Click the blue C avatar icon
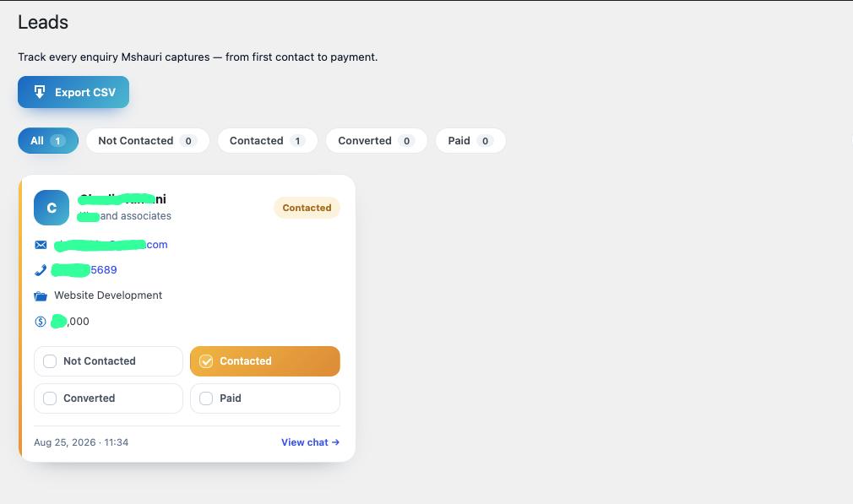This screenshot has height=504, width=853. pos(52,208)
